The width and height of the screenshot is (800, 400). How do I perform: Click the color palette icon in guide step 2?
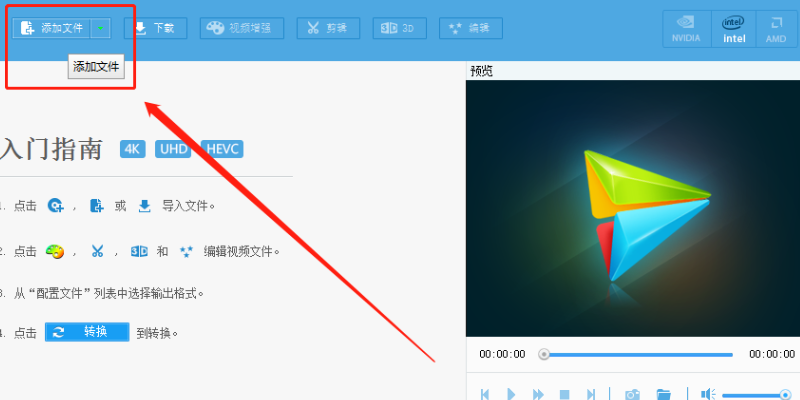(x=55, y=252)
